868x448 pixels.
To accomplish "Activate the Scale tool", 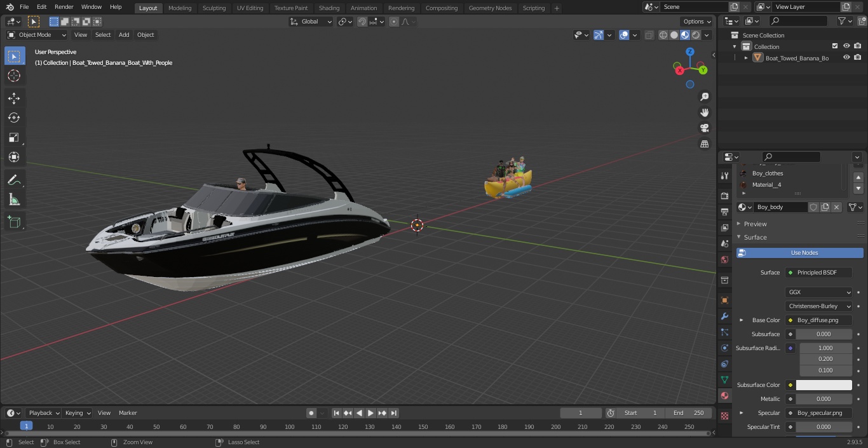I will point(14,137).
